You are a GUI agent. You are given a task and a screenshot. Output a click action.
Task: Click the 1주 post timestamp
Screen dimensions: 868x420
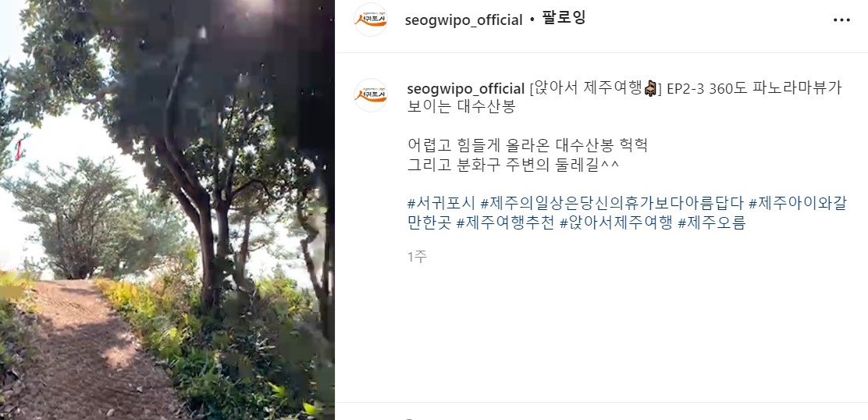tap(417, 257)
